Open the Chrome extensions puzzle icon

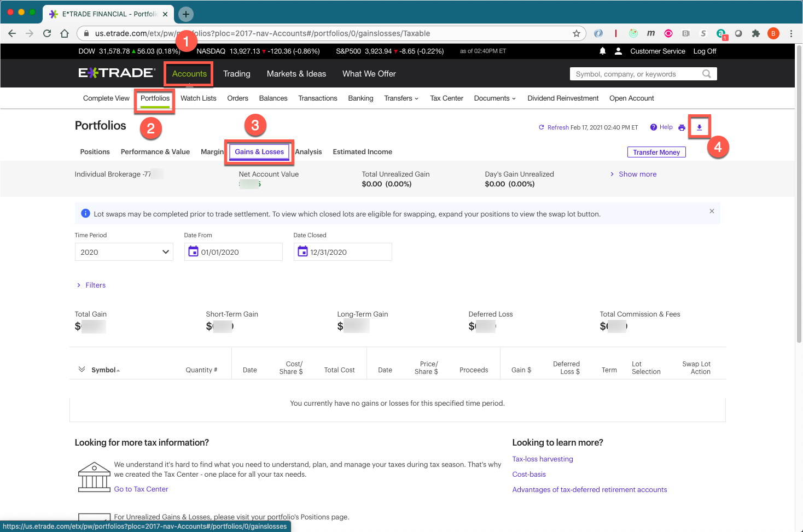pyautogui.click(x=756, y=33)
